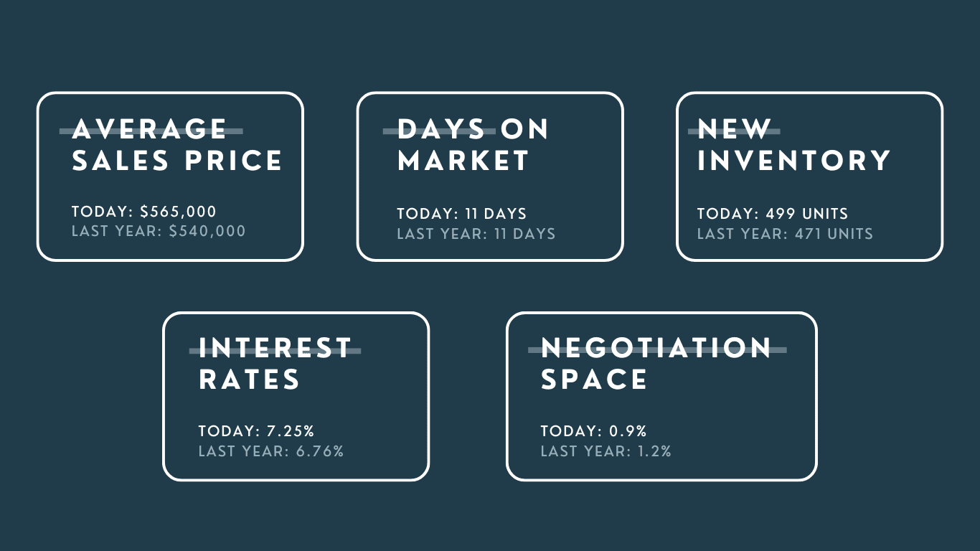Viewport: 980px width, 551px height.
Task: Click the underline bar behind AVERAGE
Action: point(151,131)
